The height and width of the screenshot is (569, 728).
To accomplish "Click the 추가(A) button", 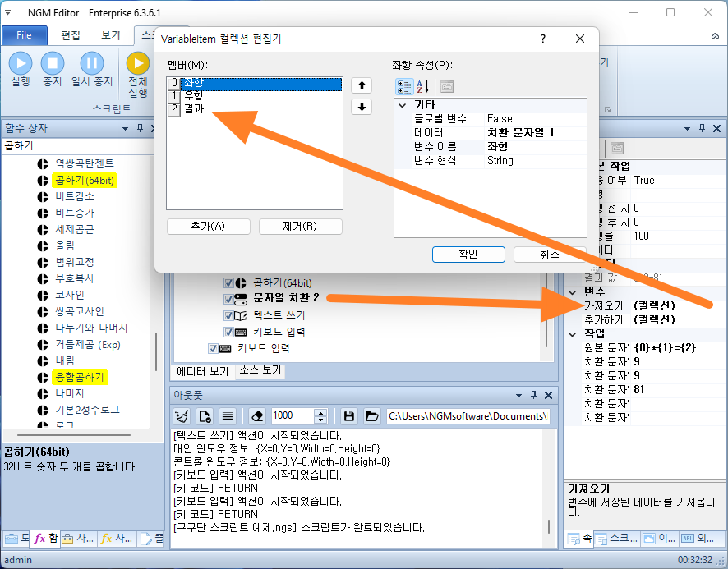I will point(209,227).
